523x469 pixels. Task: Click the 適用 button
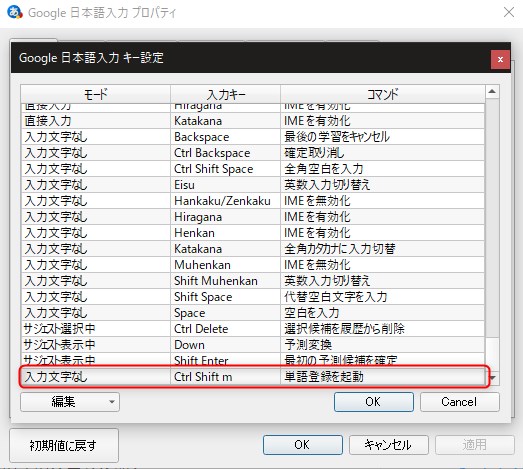[x=475, y=445]
